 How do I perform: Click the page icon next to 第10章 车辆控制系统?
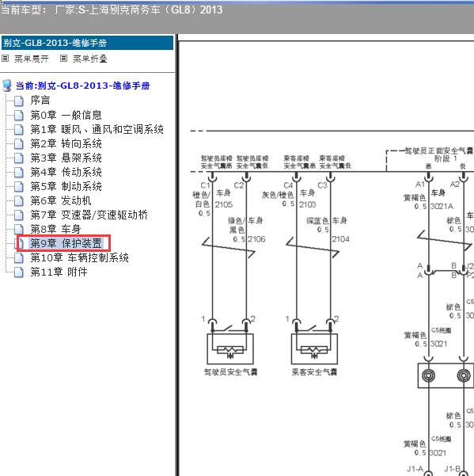coord(19,257)
